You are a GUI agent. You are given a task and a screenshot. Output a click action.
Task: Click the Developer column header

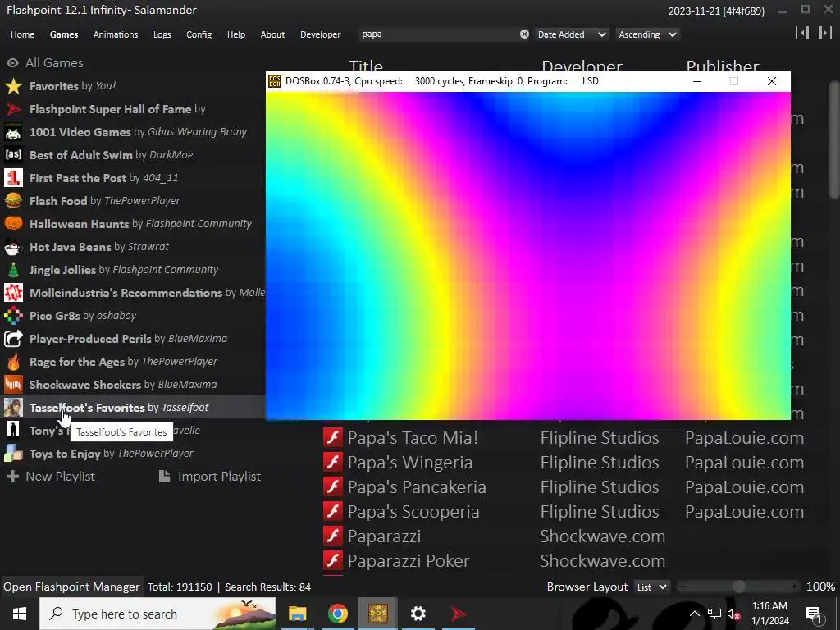[582, 66]
